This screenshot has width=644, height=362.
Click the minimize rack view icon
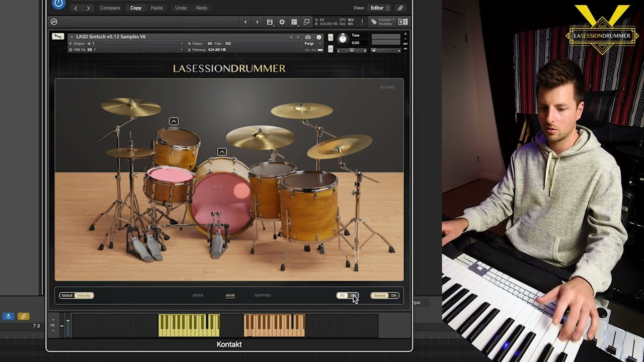pos(305,22)
